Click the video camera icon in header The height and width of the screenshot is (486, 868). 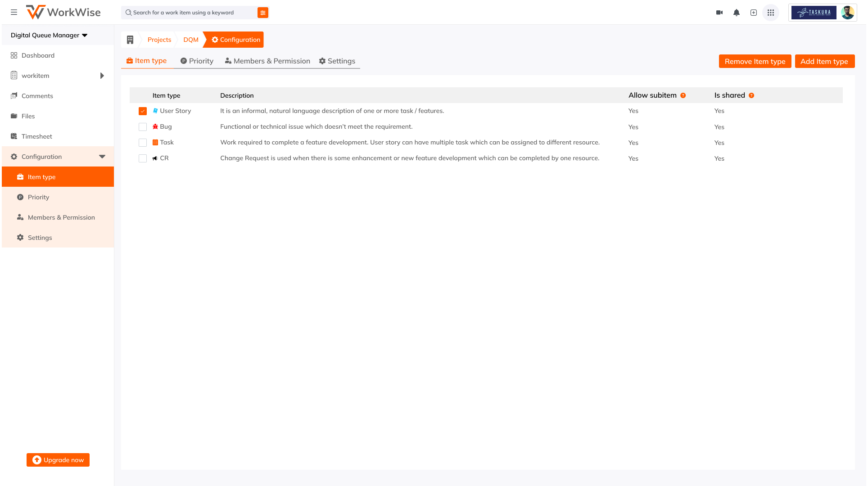click(719, 13)
